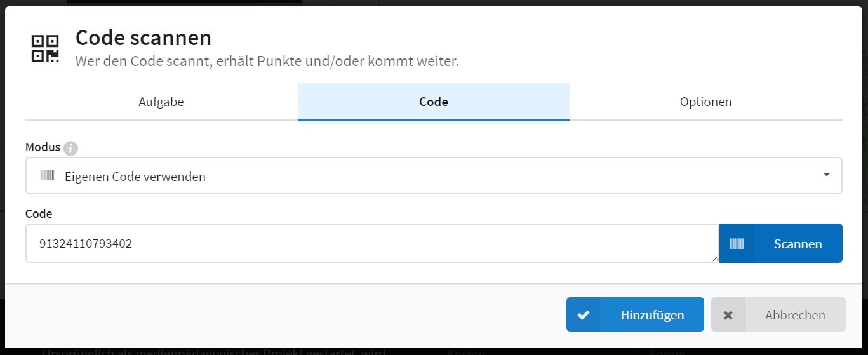The image size is (868, 355).
Task: Click the Code field resize handle
Action: tap(714, 258)
